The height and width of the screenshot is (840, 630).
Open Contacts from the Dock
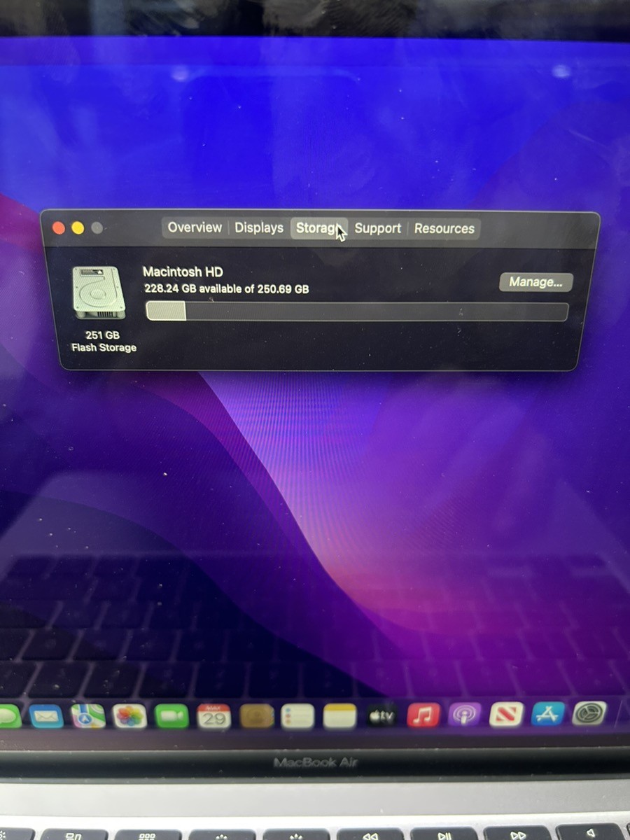click(256, 716)
